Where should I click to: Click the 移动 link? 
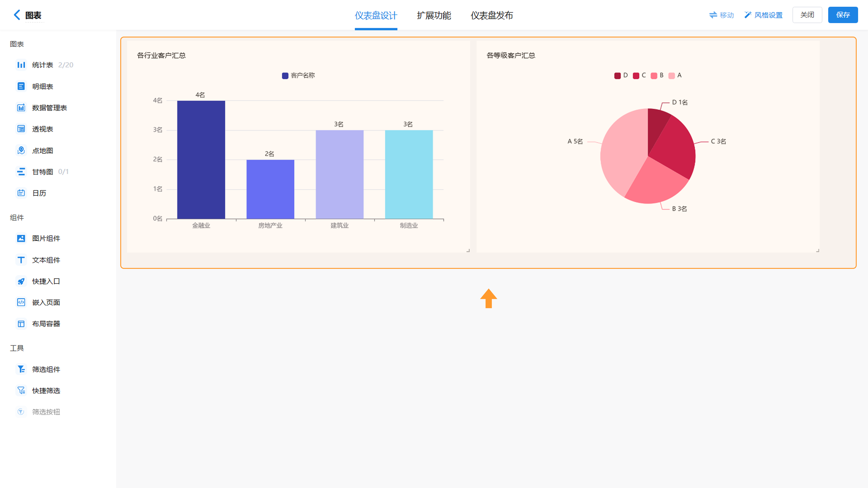tap(722, 15)
